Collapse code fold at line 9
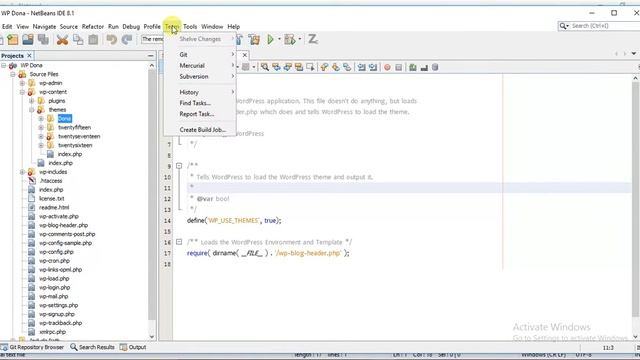The image size is (640, 360). tap(179, 166)
